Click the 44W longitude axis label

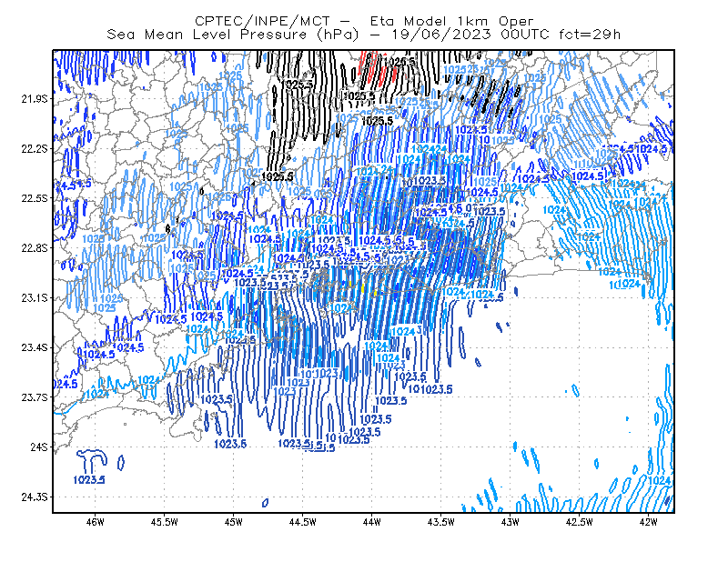point(371,522)
